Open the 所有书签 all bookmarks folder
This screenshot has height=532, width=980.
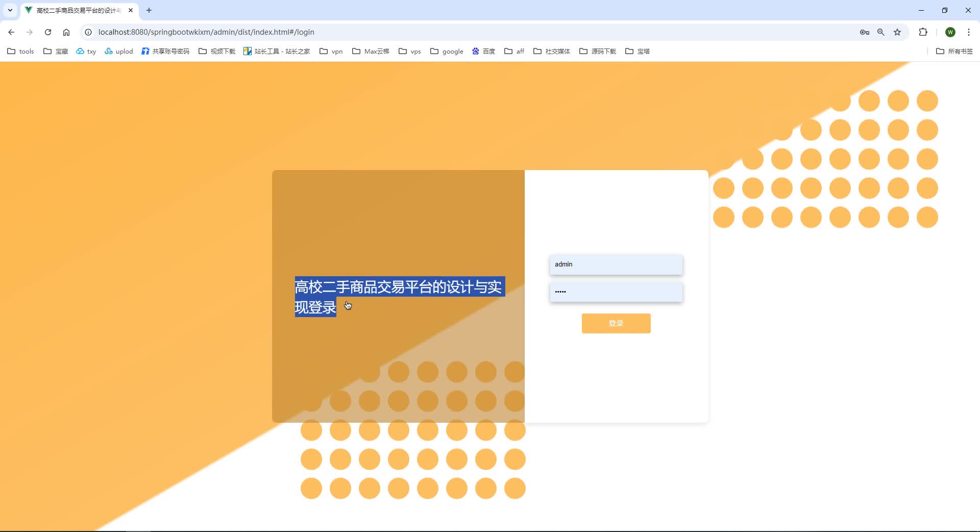[x=954, y=51]
